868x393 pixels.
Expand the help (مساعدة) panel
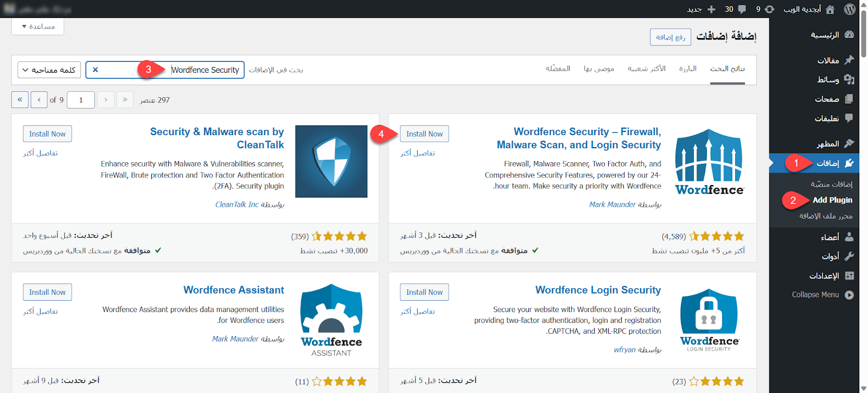coord(38,27)
